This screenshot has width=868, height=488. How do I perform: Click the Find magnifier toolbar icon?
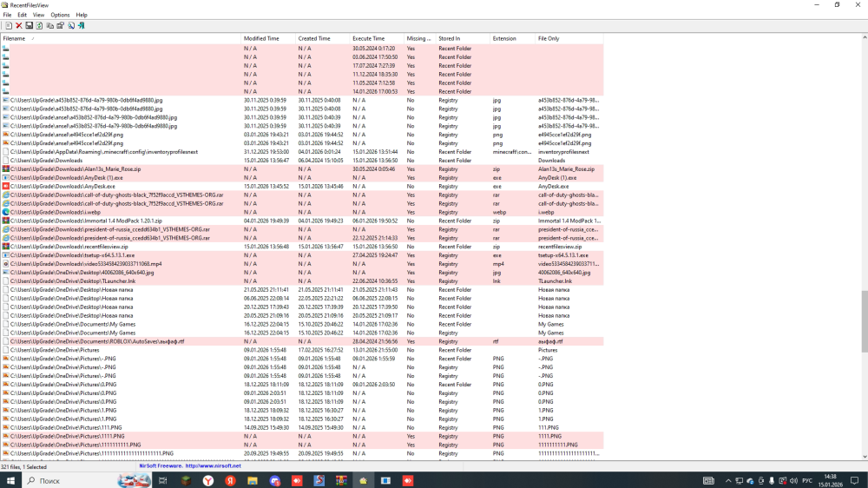coord(71,25)
